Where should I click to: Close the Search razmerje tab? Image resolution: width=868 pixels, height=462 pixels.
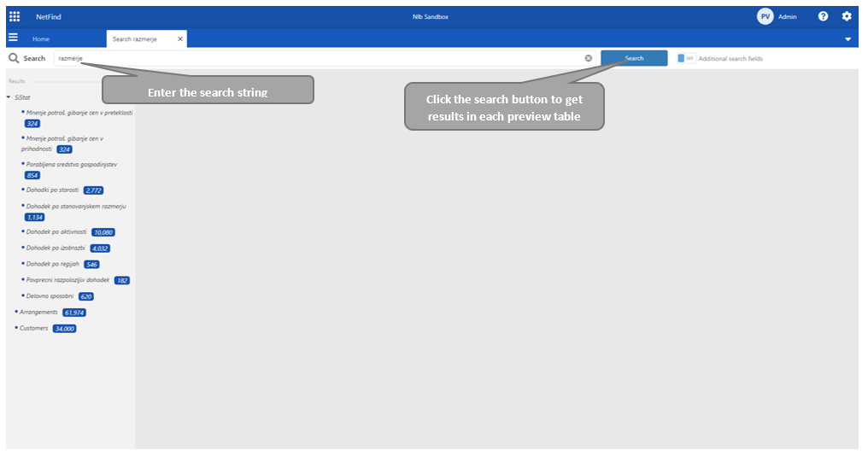180,39
